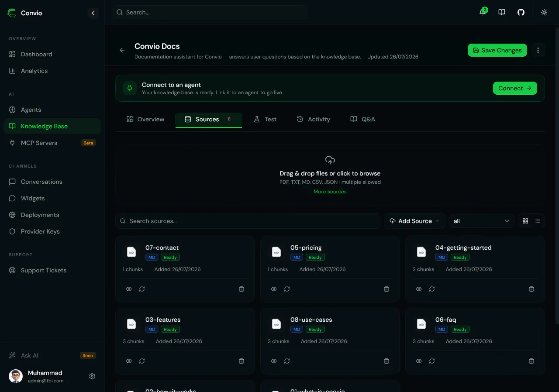Refresh the 05-pricing source
Image resolution: width=559 pixels, height=392 pixels.
tap(287, 289)
